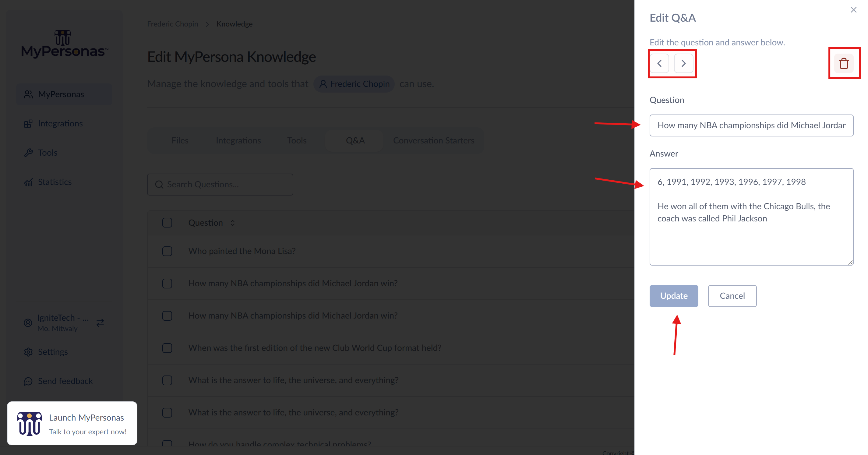
Task: Open Settings in the sidebar
Action: (64, 352)
